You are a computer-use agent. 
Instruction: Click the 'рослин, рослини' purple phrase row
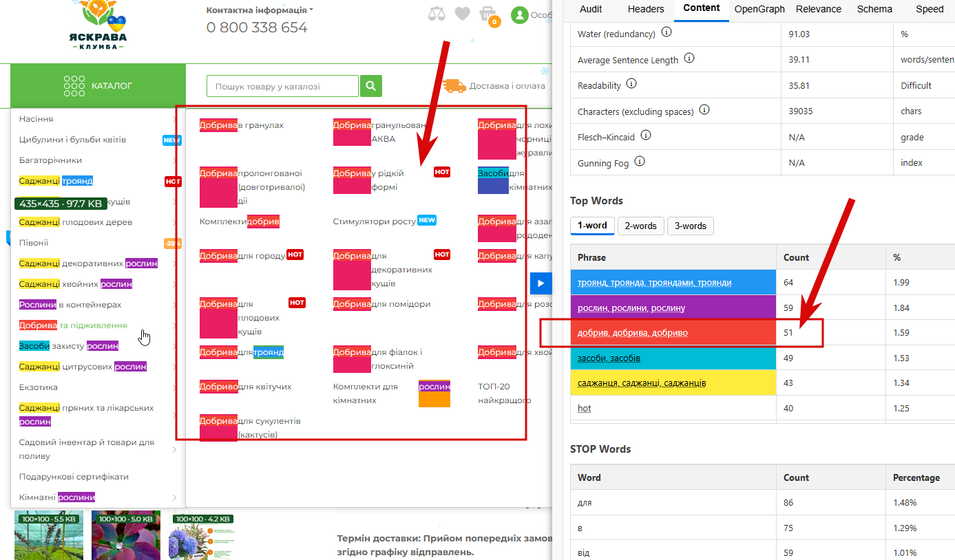tap(673, 308)
